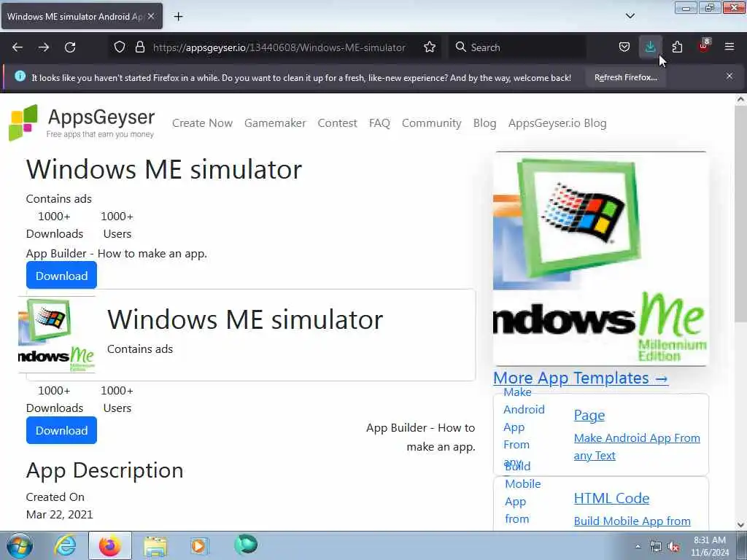Open the FAQ navigation link
This screenshot has height=560, width=747.
coord(379,122)
